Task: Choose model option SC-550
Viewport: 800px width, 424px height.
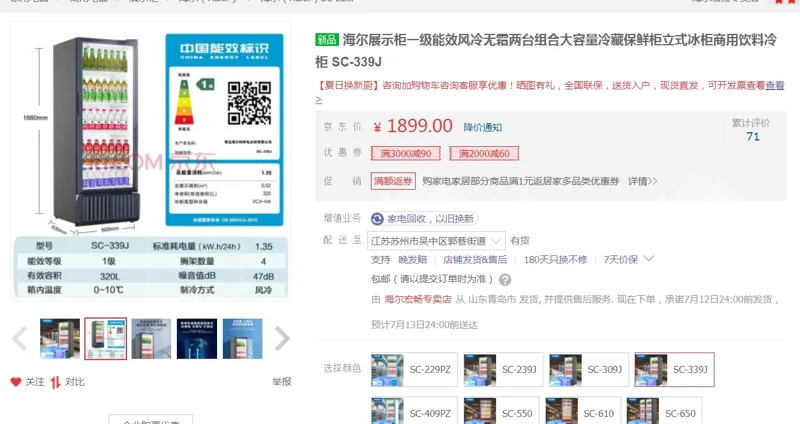Action: pyautogui.click(x=501, y=412)
